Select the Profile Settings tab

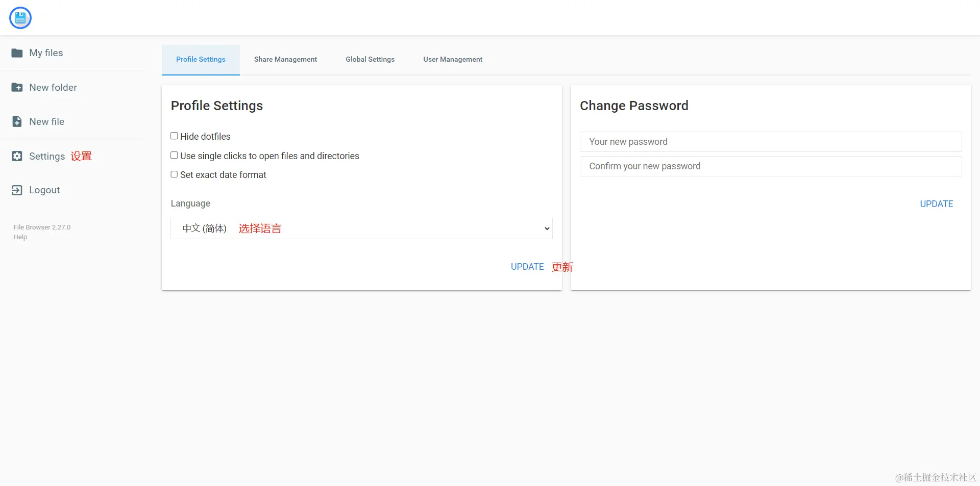pos(201,60)
